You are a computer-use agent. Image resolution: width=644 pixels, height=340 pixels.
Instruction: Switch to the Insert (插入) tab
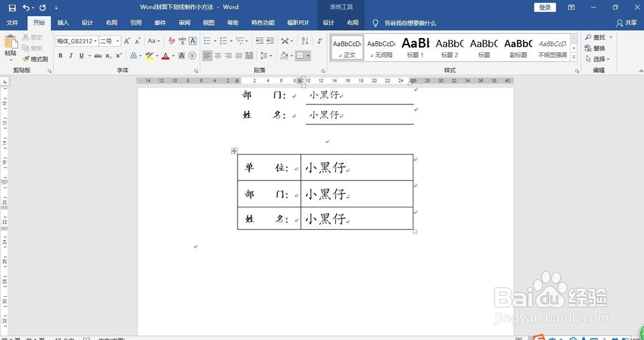point(63,23)
